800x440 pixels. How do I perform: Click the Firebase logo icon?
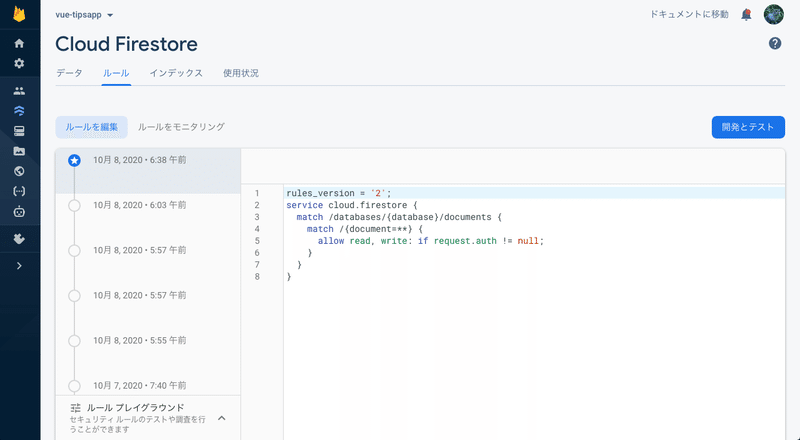[19, 14]
